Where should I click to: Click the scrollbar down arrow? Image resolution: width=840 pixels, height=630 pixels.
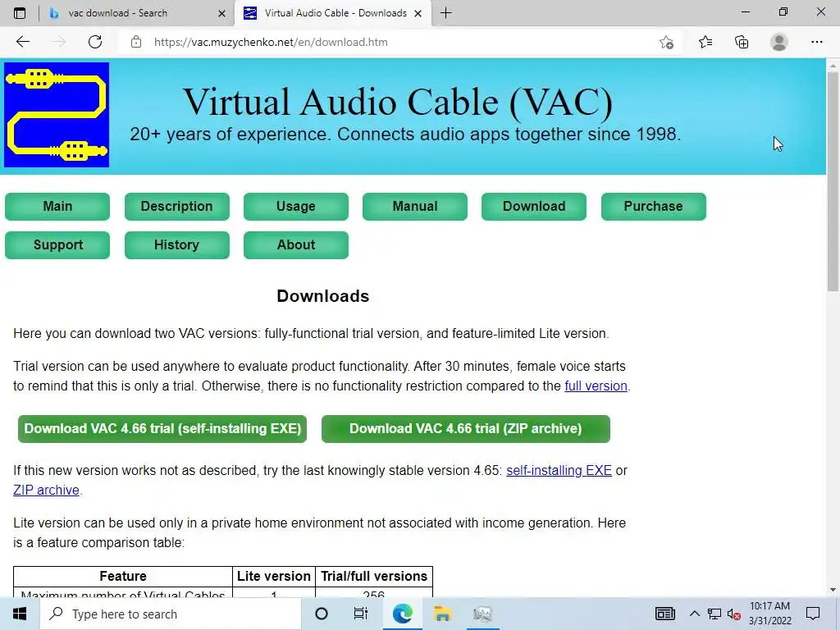833,590
